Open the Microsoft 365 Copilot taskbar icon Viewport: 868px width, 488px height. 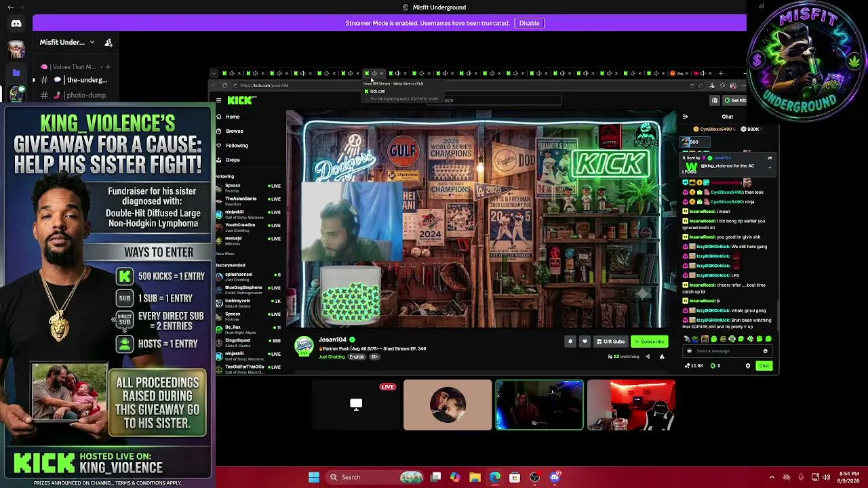[455, 477]
